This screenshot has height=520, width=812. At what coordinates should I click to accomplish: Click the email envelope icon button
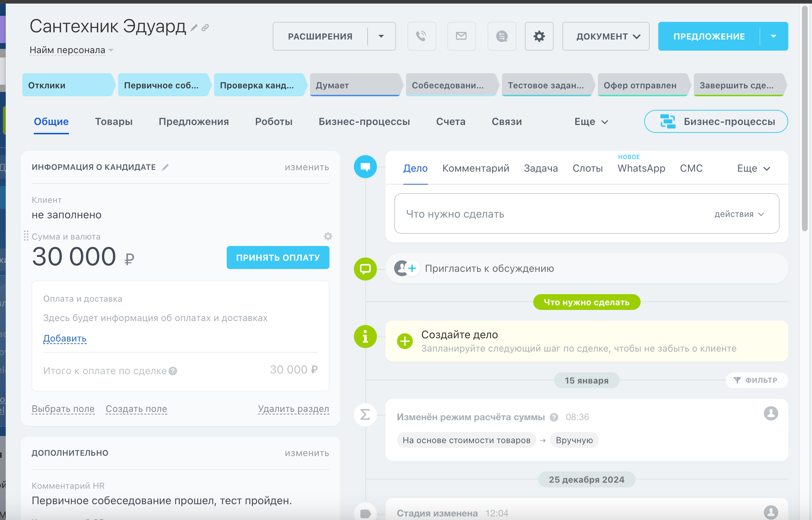(461, 36)
